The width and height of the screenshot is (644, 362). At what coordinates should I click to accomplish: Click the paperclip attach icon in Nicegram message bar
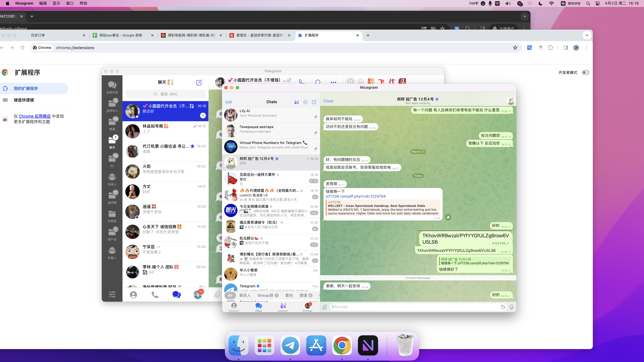(324, 307)
